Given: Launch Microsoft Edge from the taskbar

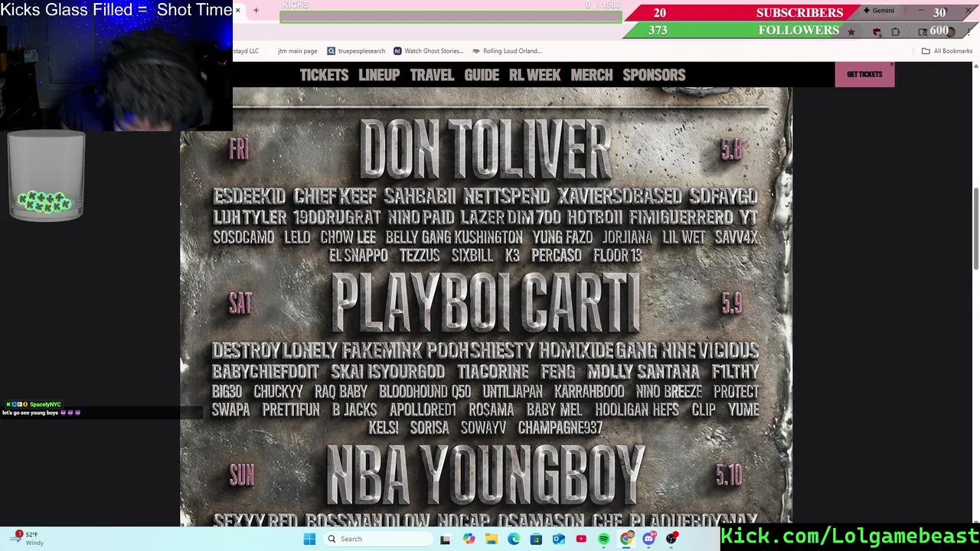Looking at the screenshot, I should 514,539.
